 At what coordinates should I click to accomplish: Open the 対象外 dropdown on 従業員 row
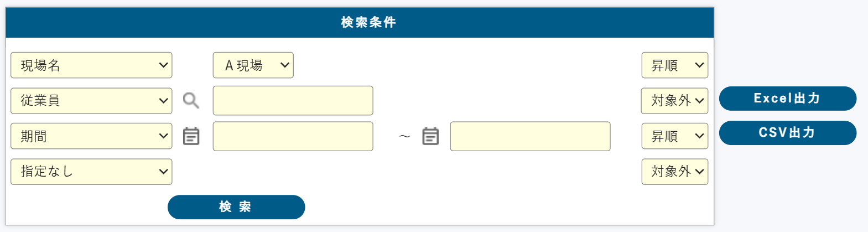pos(675,101)
